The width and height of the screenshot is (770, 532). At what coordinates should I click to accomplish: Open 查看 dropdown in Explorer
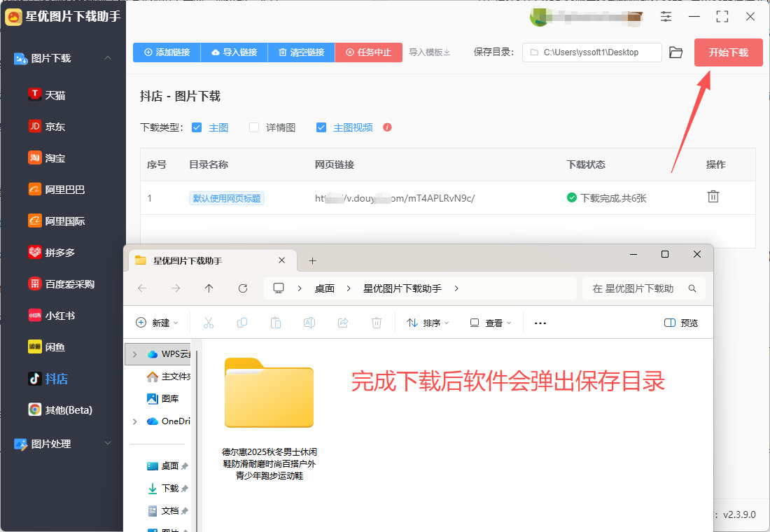(491, 323)
